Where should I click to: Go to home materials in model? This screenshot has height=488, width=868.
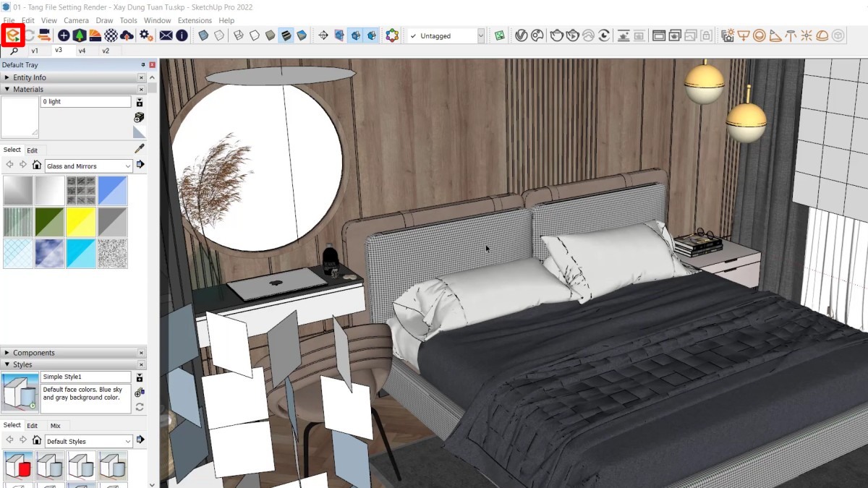37,166
